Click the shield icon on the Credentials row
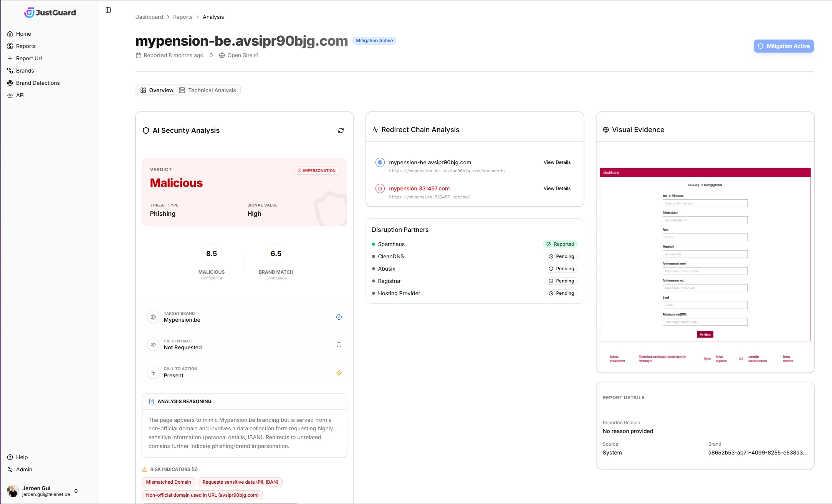The height and width of the screenshot is (504, 832). [339, 344]
